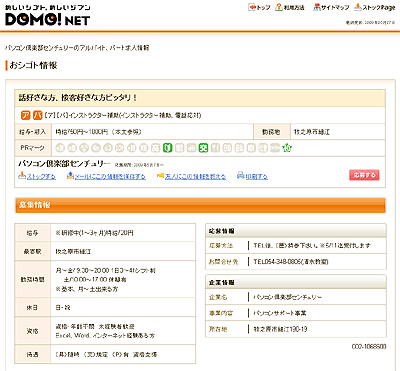The width and height of the screenshot is (400, 371).
Task: Open the 利用方法 help page
Action: pyautogui.click(x=290, y=7)
